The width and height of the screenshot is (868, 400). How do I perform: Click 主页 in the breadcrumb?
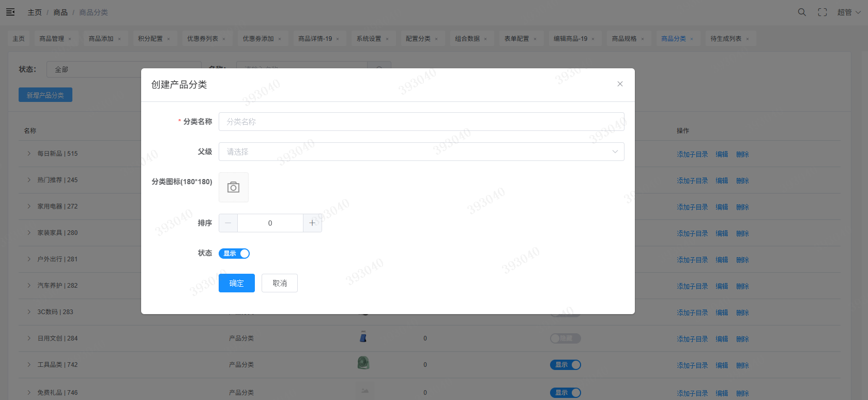point(35,12)
